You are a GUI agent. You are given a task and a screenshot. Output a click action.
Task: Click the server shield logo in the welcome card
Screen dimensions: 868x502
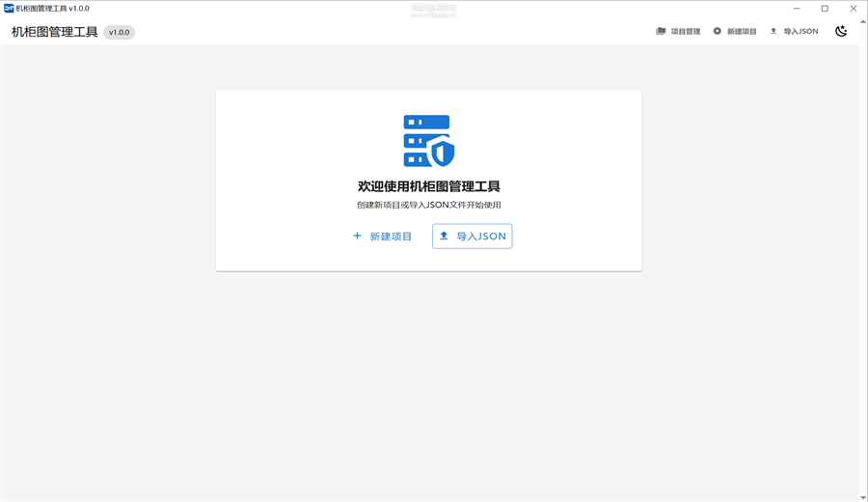tap(429, 141)
